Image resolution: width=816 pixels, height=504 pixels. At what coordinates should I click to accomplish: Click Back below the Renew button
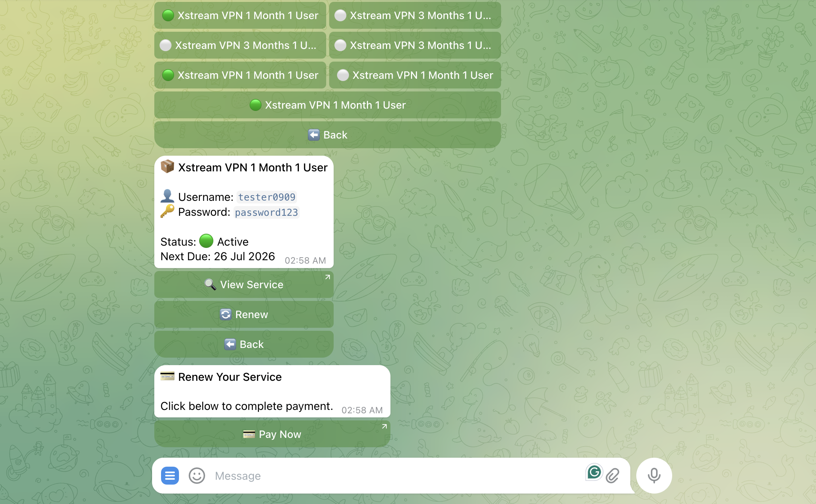(x=244, y=344)
